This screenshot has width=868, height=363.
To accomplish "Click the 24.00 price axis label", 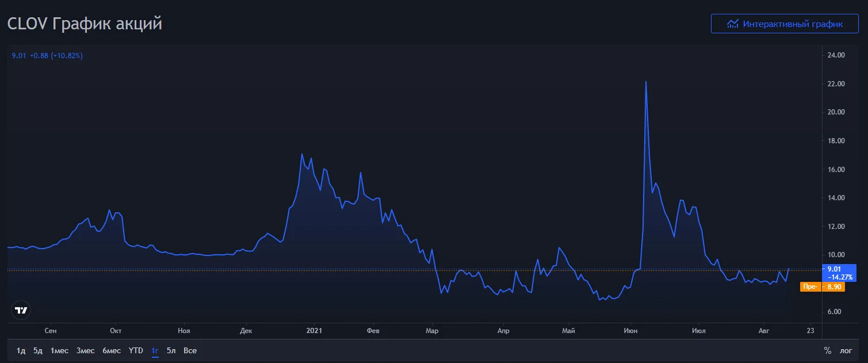I will pos(836,56).
